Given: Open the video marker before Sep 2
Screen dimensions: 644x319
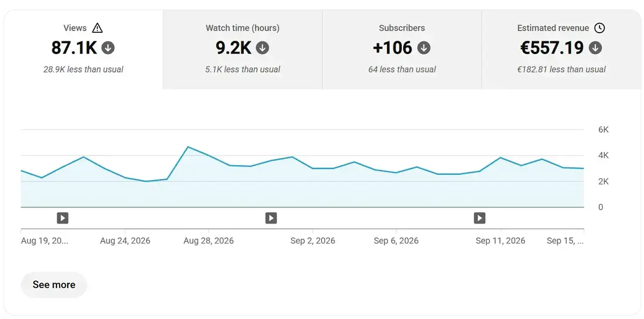Looking at the screenshot, I should [271, 218].
